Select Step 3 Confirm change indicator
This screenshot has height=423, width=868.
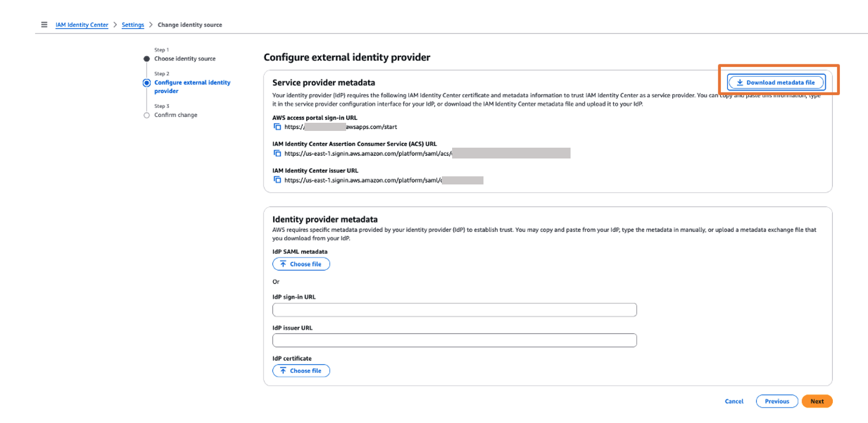click(x=146, y=115)
